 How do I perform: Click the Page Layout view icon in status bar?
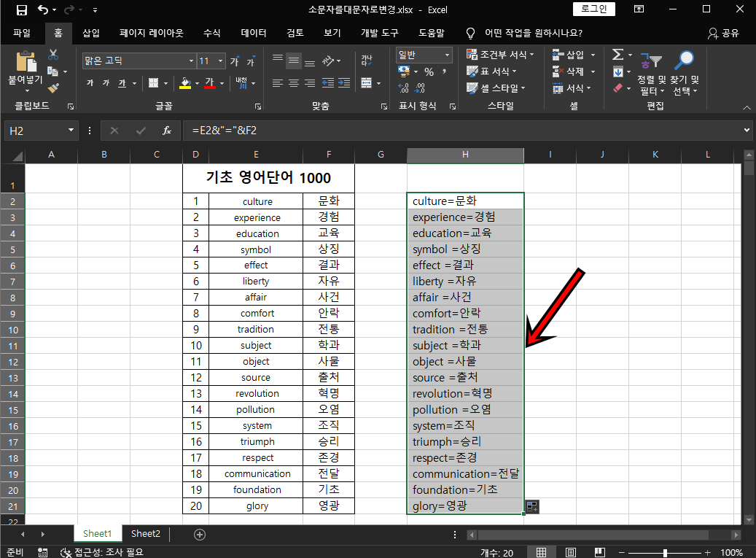[571, 552]
